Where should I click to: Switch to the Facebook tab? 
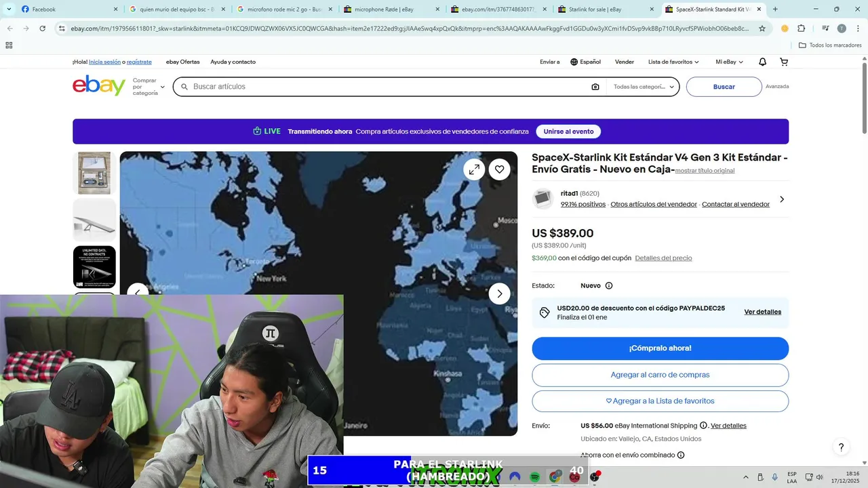point(68,9)
